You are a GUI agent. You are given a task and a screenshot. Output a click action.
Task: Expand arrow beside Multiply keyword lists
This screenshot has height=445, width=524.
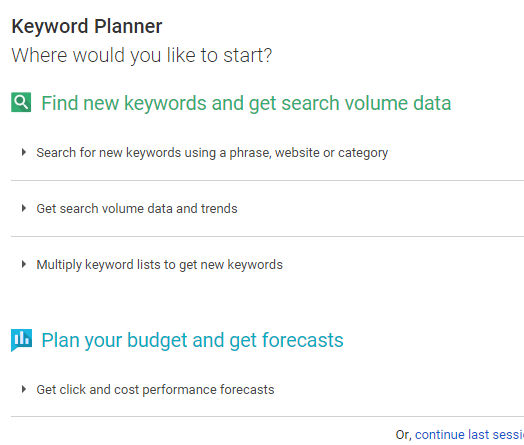click(x=23, y=264)
